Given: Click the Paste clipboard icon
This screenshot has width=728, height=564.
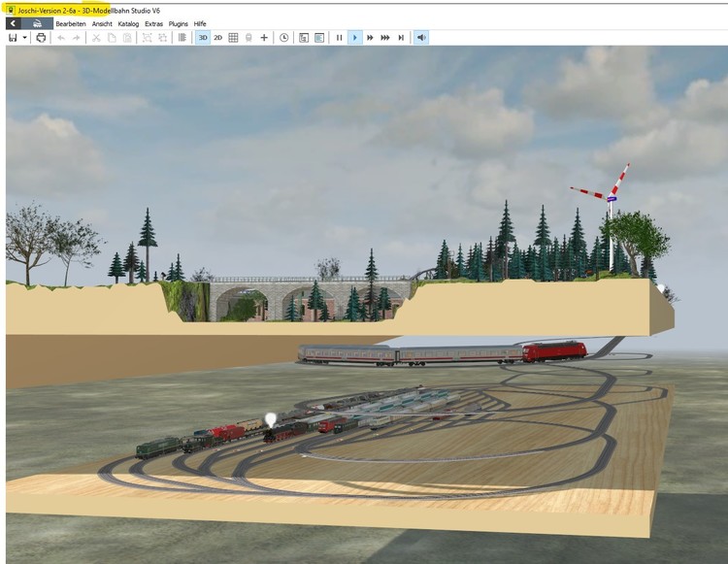Looking at the screenshot, I should [127, 38].
